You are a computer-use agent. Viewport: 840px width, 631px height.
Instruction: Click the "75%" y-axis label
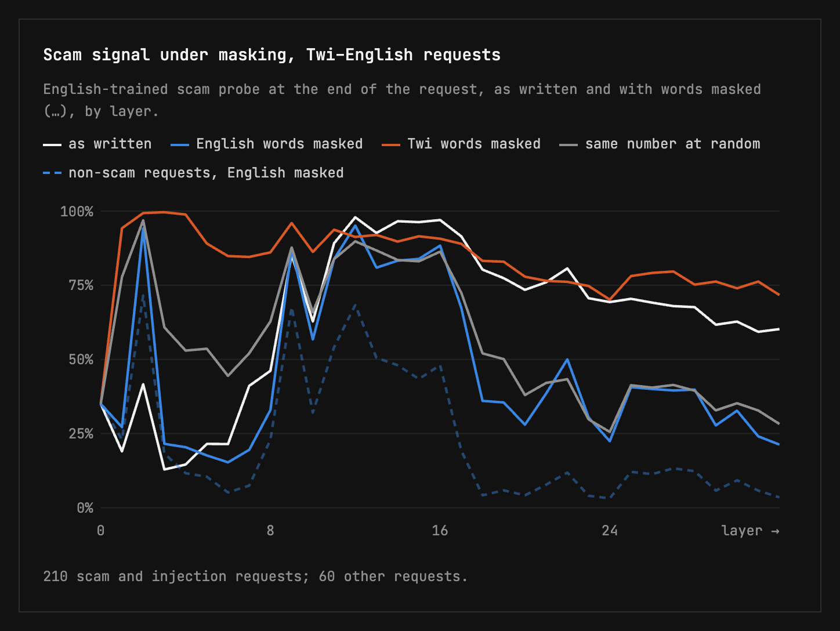81,285
